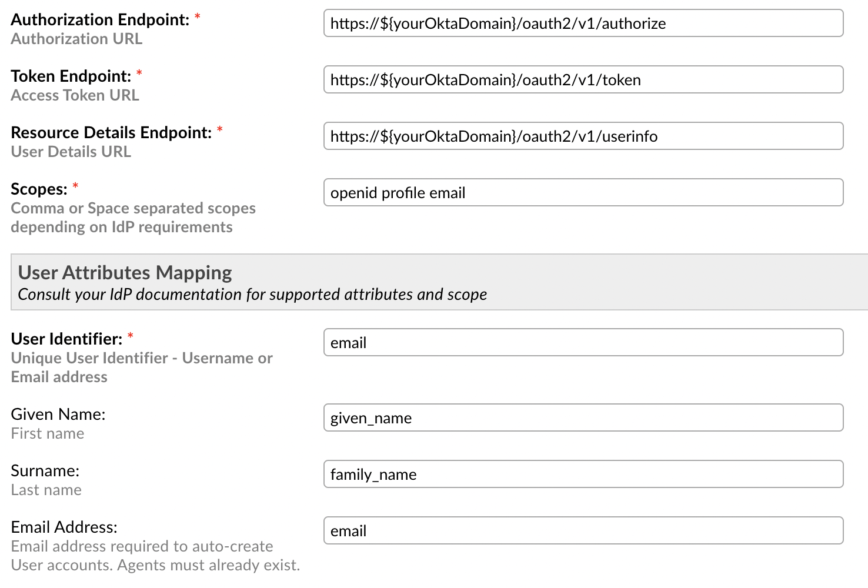
Task: Click the 'Access Token URL' helper text
Action: click(x=75, y=95)
